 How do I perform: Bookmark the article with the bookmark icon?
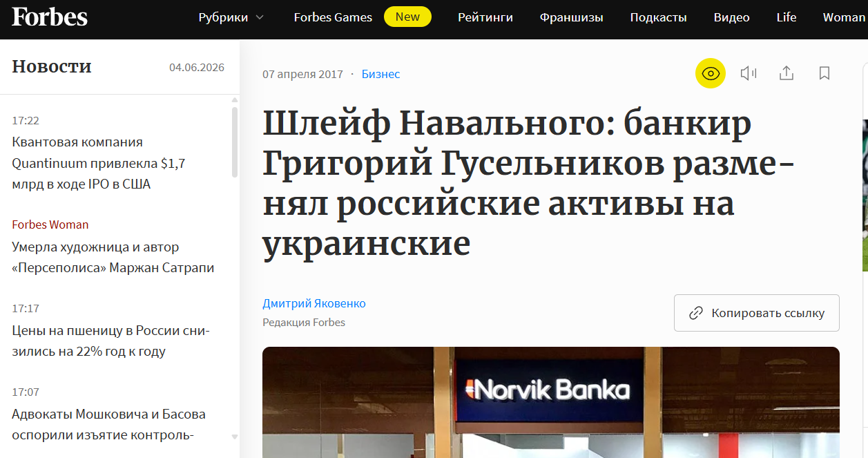coord(824,73)
